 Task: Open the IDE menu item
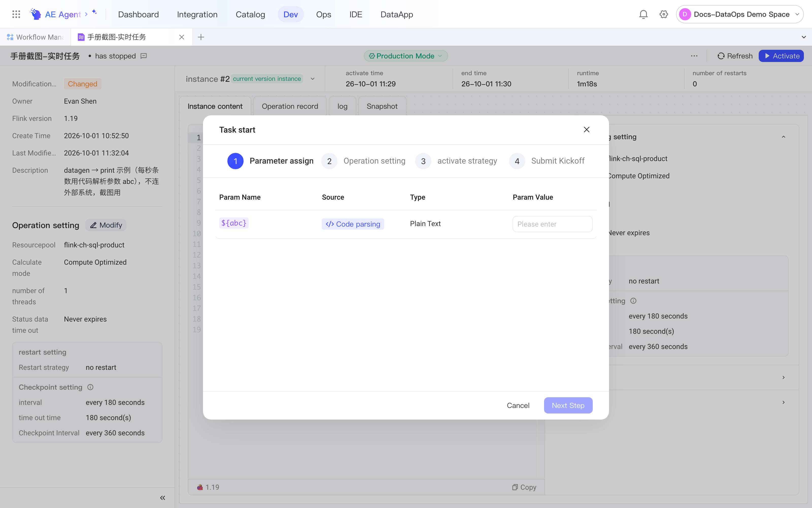pyautogui.click(x=356, y=14)
